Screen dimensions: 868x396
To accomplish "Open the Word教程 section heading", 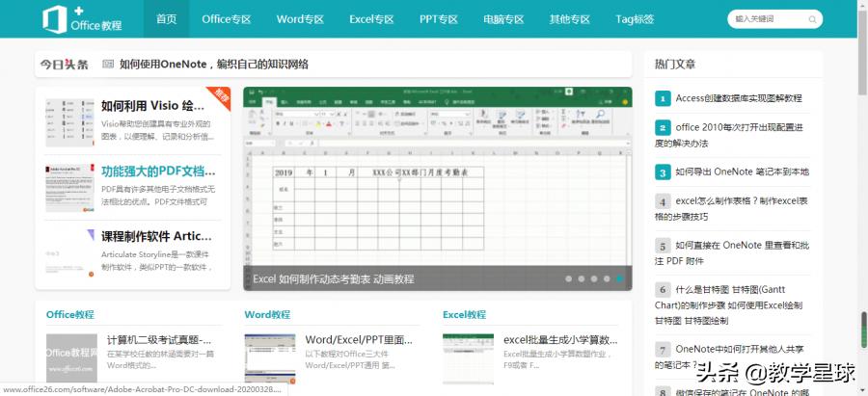I will pyautogui.click(x=267, y=315).
